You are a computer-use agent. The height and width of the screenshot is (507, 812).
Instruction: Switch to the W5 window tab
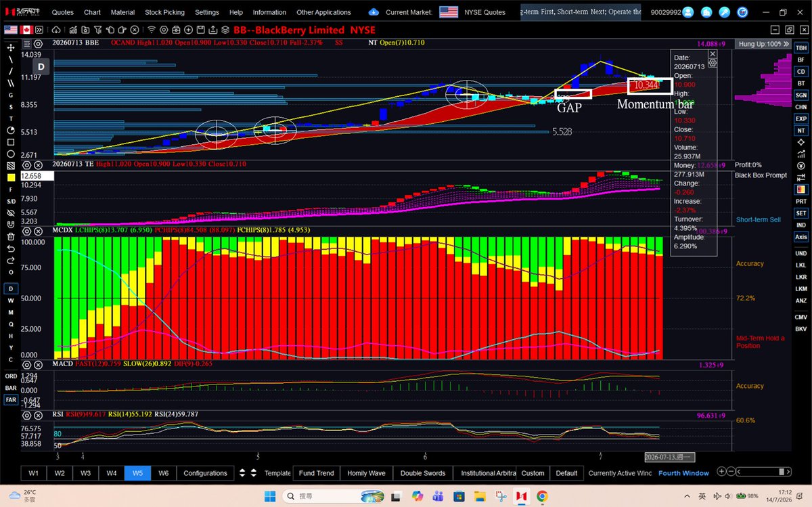pos(137,473)
